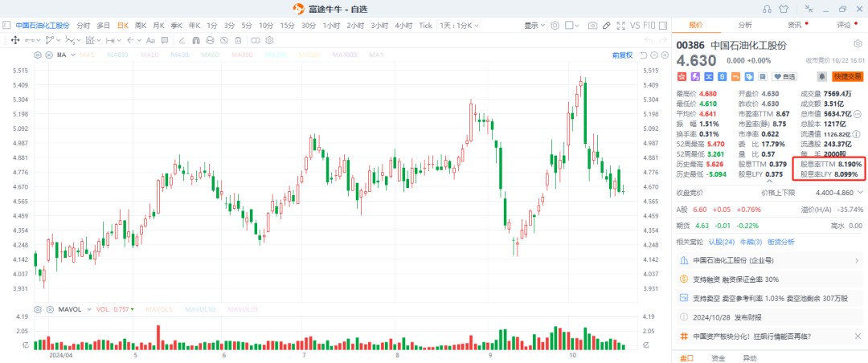Viewport: 868px width, 363px height.
Task: Remove the MAVOL indicator
Action: tap(49, 309)
